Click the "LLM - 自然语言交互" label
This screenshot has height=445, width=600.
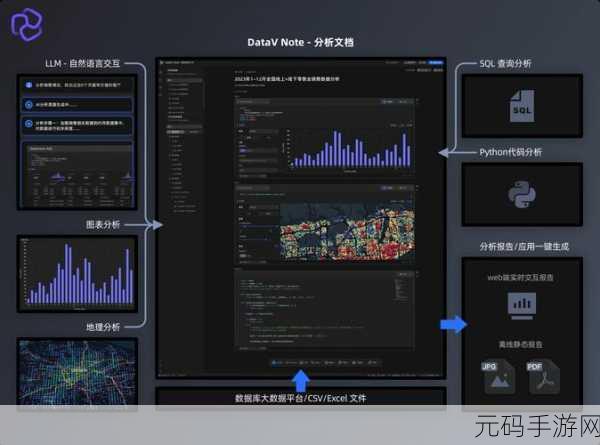point(83,63)
